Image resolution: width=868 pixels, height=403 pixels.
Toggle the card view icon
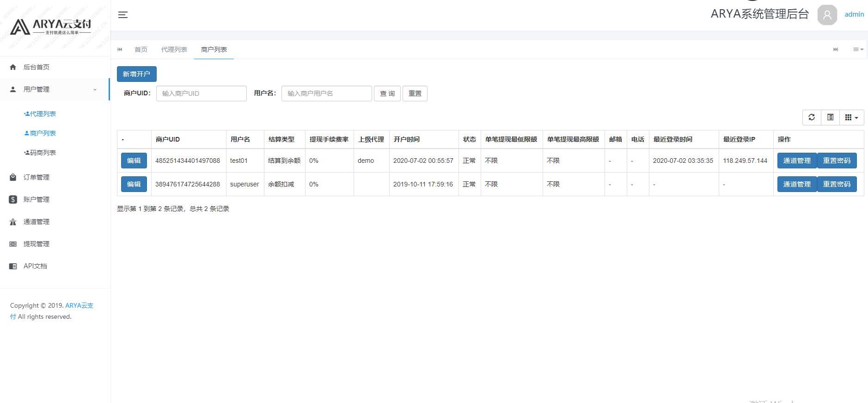830,118
